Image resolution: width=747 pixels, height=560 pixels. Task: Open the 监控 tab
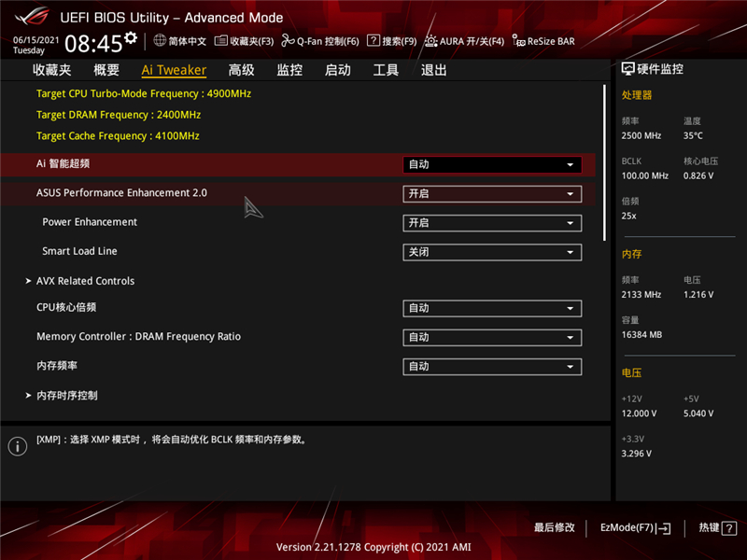(289, 70)
